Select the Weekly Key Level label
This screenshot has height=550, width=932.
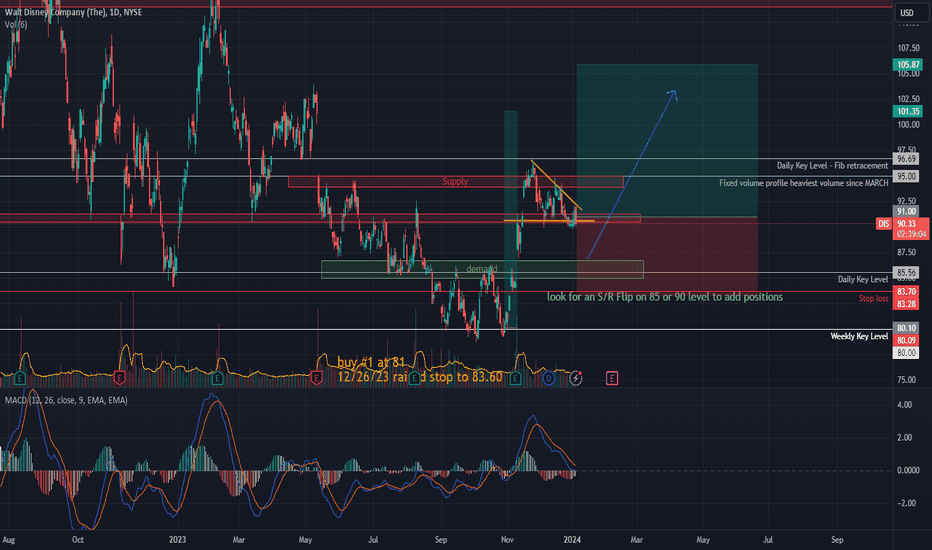click(x=859, y=336)
